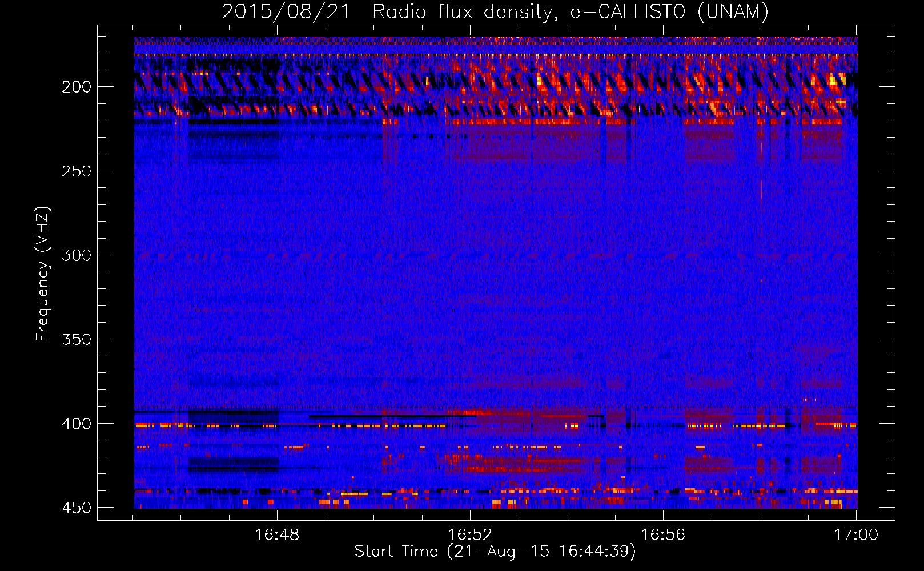This screenshot has width=924, height=571.
Task: Click the 200 frequency tick label
Action: click(x=77, y=87)
